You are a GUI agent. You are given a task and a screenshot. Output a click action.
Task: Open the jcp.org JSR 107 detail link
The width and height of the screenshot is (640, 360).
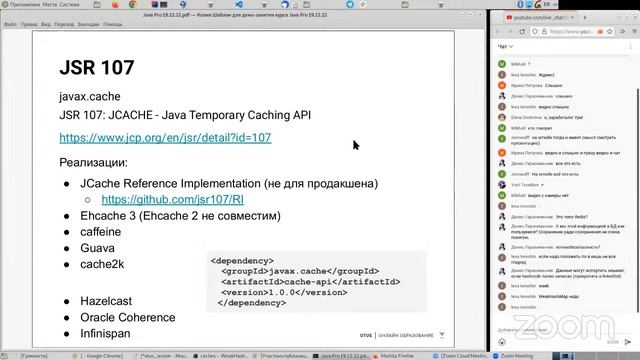165,138
